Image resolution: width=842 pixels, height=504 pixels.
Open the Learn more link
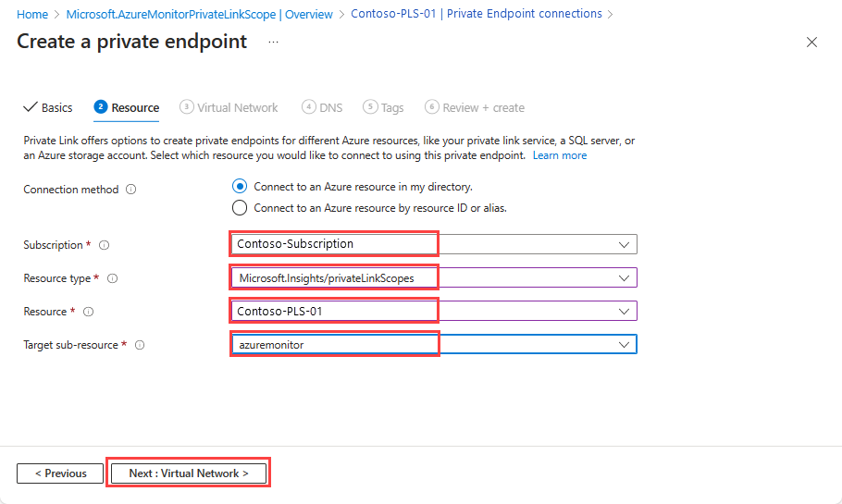[560, 155]
